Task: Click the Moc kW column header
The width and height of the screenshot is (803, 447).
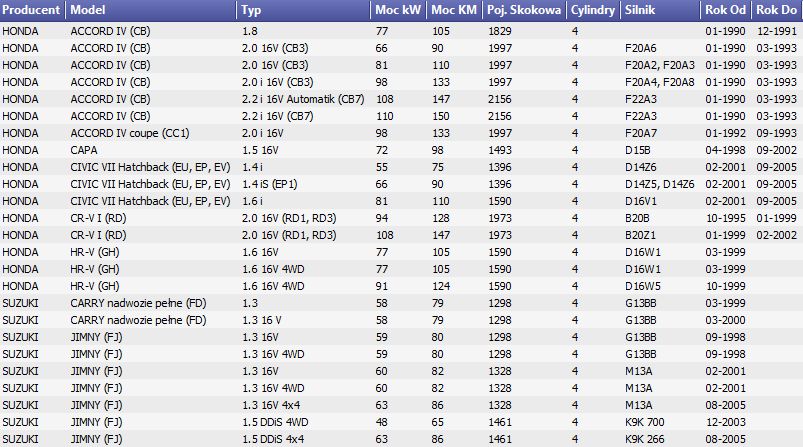Action: [398, 10]
